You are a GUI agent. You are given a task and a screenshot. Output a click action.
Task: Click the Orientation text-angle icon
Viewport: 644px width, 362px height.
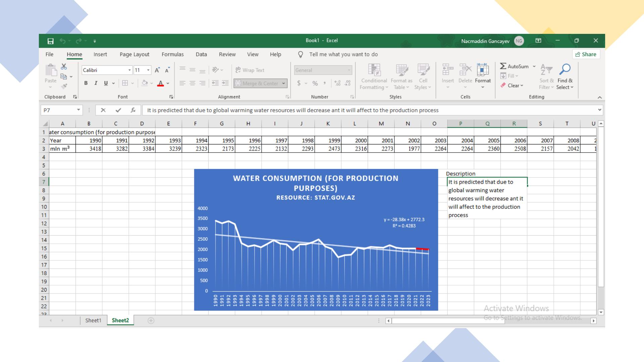tap(216, 70)
